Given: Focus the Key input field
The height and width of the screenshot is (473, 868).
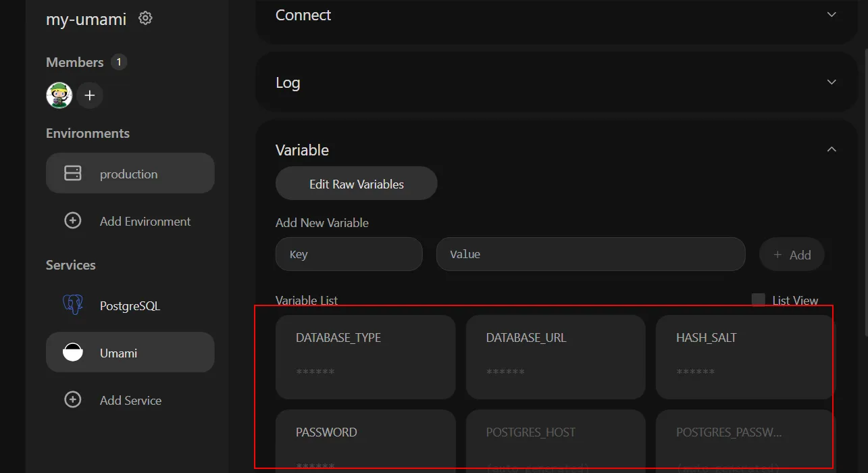Looking at the screenshot, I should (x=349, y=254).
